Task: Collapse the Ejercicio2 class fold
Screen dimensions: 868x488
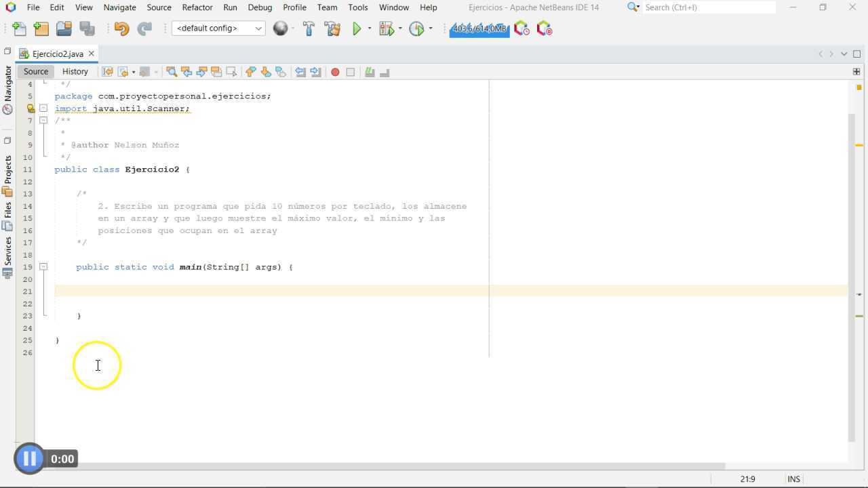Action: pyautogui.click(x=43, y=169)
